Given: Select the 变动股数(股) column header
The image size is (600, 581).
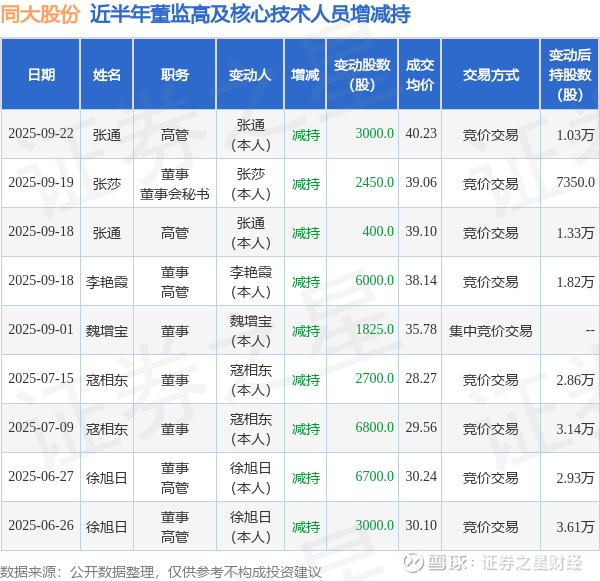Looking at the screenshot, I should click(x=362, y=74).
